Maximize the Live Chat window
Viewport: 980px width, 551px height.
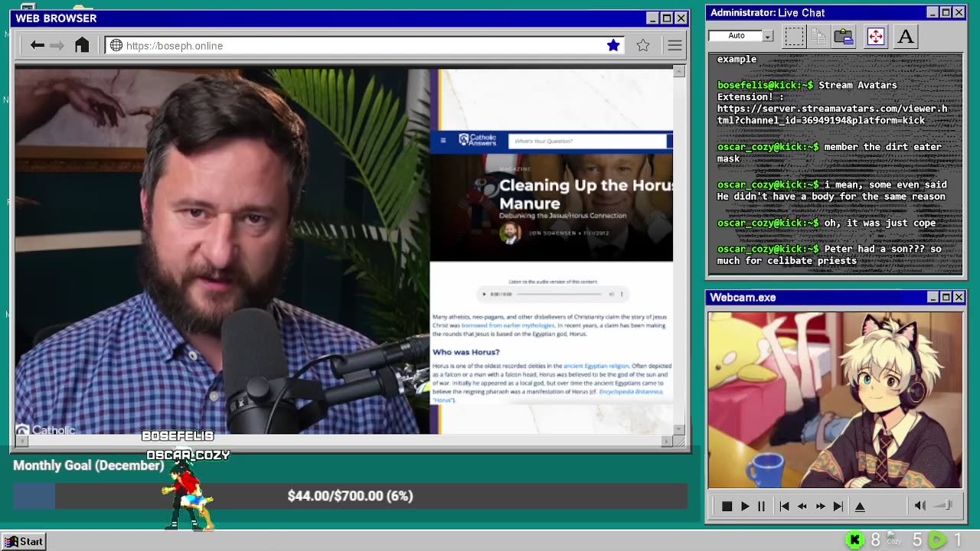(946, 12)
